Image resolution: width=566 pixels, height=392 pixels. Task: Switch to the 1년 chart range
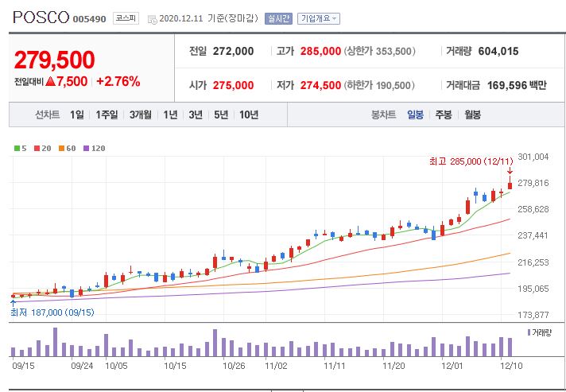click(x=170, y=114)
